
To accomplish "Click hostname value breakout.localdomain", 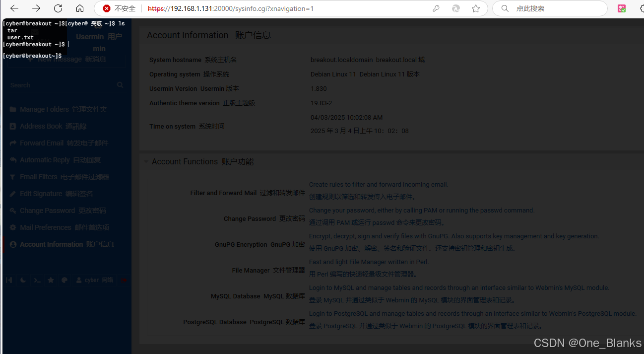I will tap(341, 60).
